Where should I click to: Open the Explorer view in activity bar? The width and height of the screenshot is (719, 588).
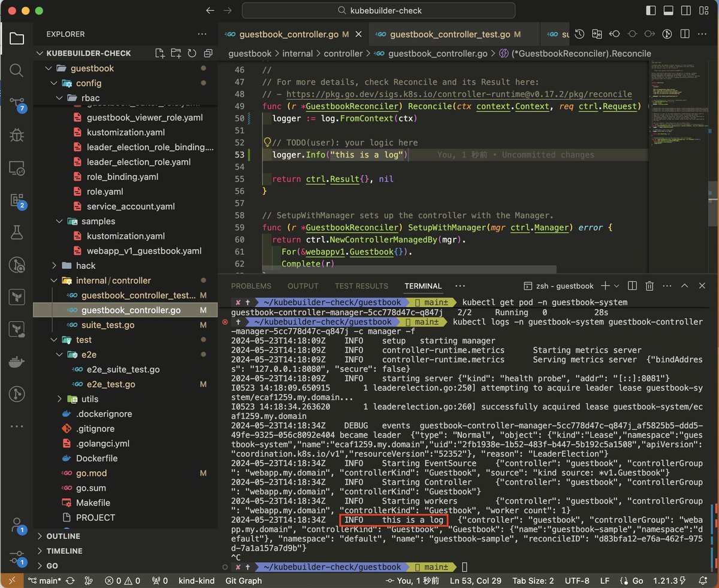(17, 39)
